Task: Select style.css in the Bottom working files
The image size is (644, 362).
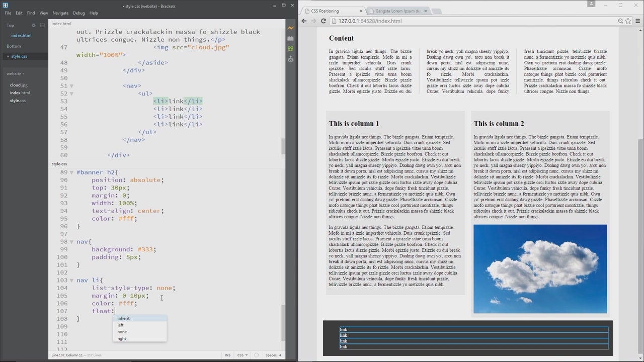Action: click(x=19, y=56)
